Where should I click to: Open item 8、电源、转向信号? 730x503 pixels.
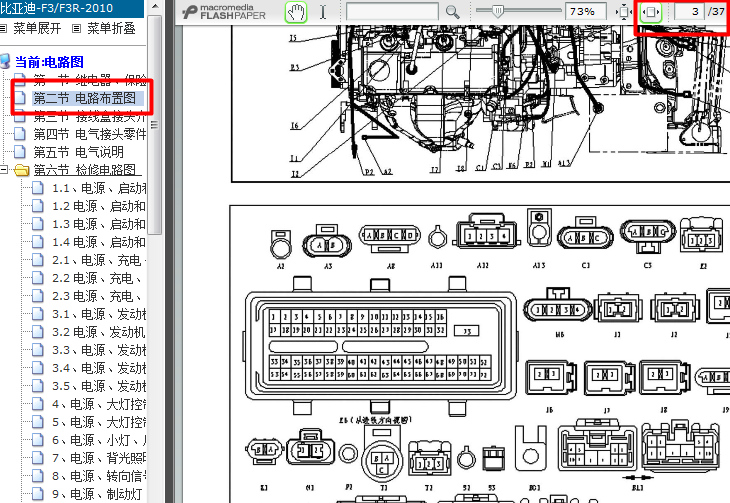[x=99, y=476]
